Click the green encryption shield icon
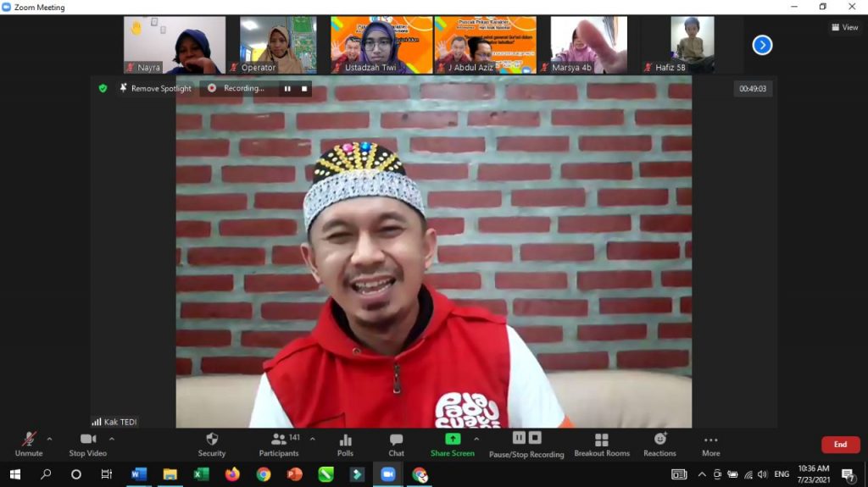This screenshot has width=868, height=487. click(103, 88)
